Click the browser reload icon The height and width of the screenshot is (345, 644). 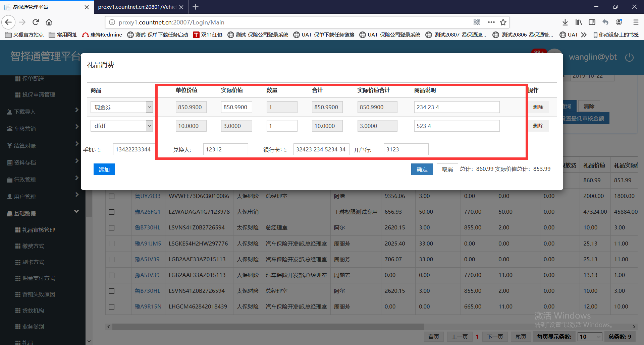click(x=36, y=22)
